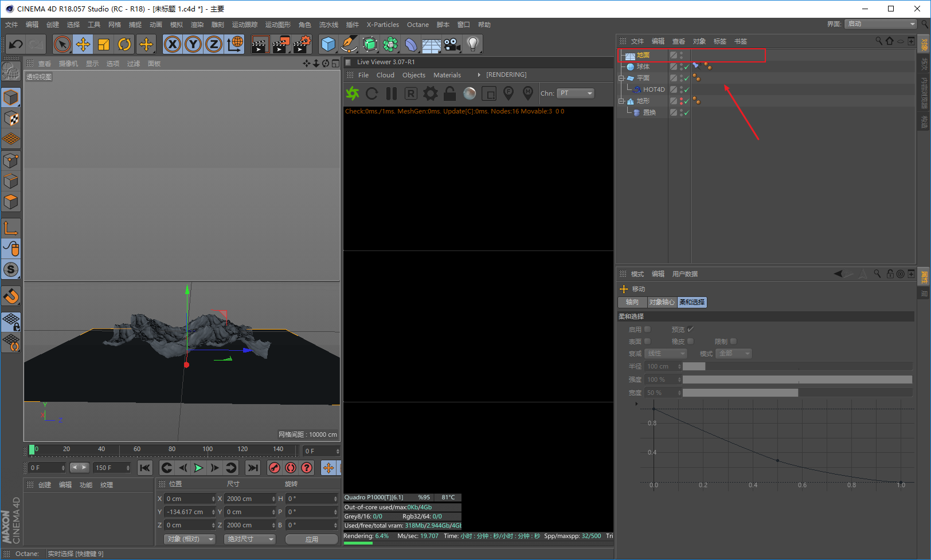This screenshot has width=931, height=560.
Task: Jump to the animation end
Action: pyautogui.click(x=253, y=468)
